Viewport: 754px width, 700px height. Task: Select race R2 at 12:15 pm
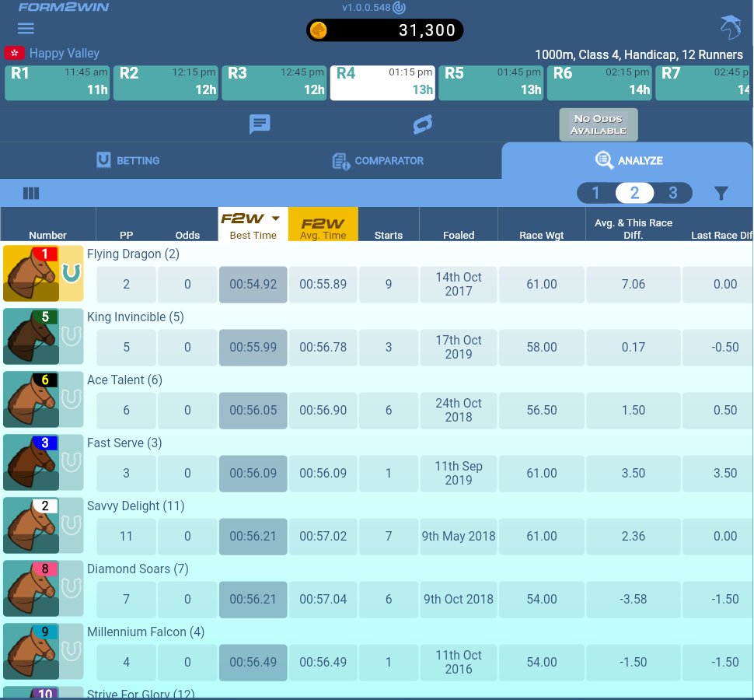point(166,82)
